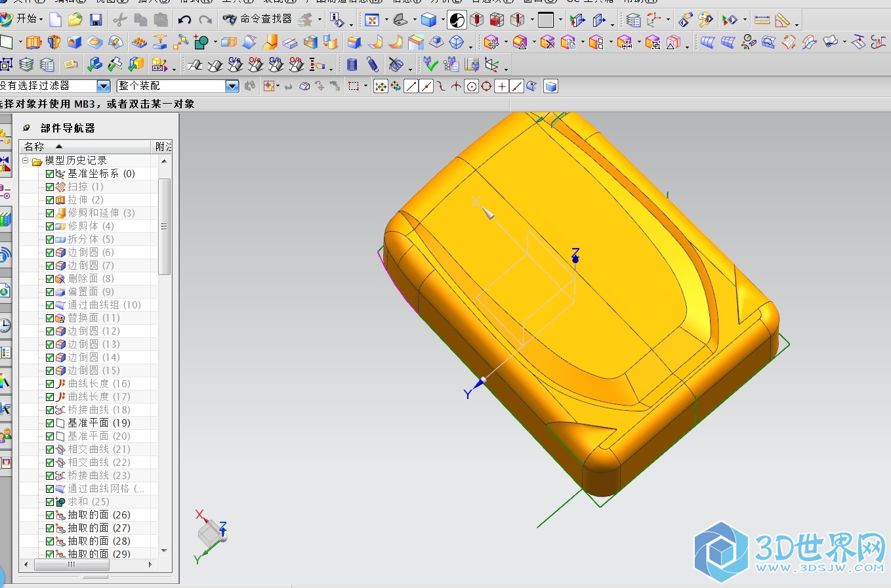The image size is (891, 588).
Task: Open the dropdown arrow beside sketch icon
Action: pos(20,43)
